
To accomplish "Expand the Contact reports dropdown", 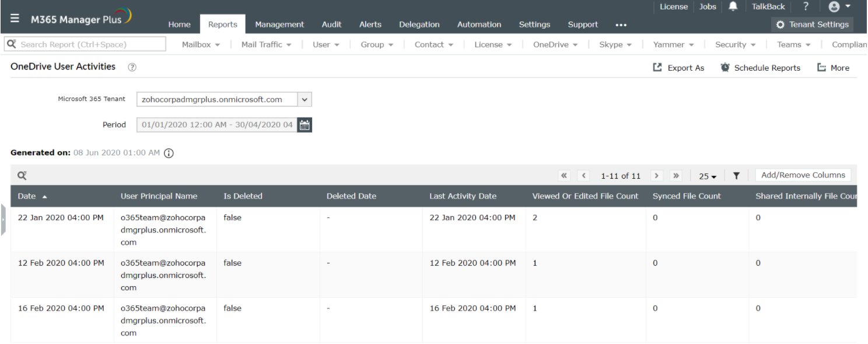I will [x=434, y=44].
